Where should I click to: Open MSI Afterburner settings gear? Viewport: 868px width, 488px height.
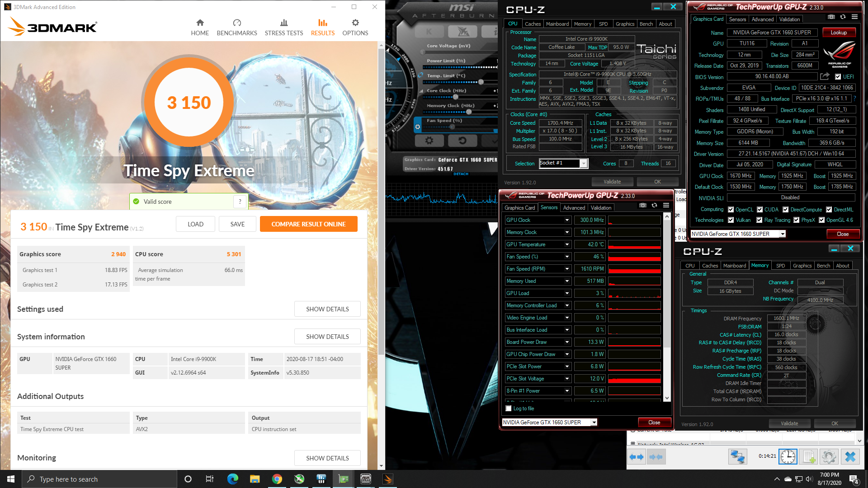[429, 141]
